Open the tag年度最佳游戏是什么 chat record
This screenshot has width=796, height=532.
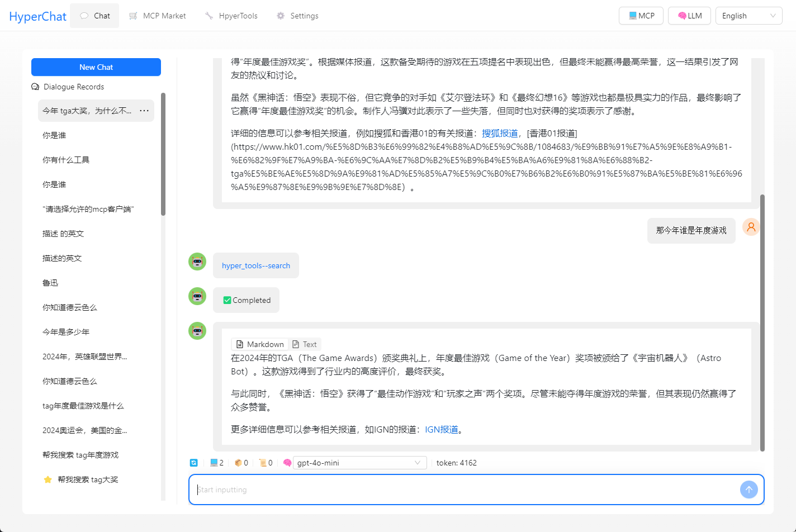click(x=96, y=406)
